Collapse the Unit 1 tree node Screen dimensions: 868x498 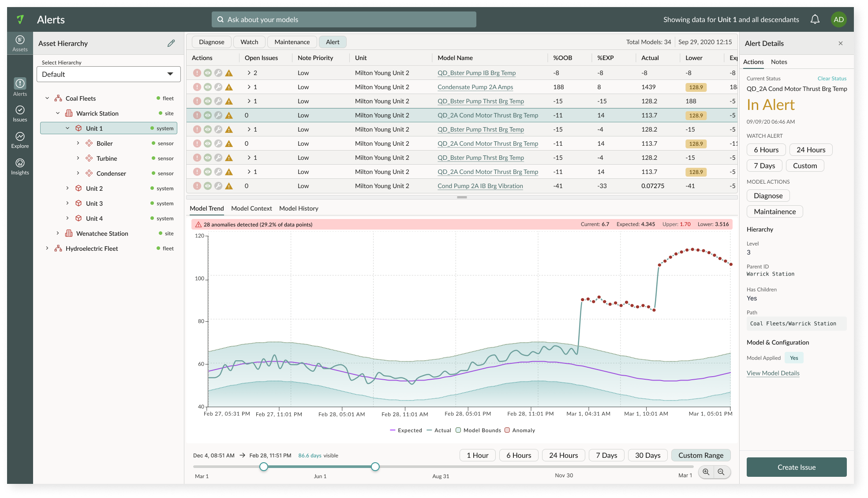[x=67, y=128]
